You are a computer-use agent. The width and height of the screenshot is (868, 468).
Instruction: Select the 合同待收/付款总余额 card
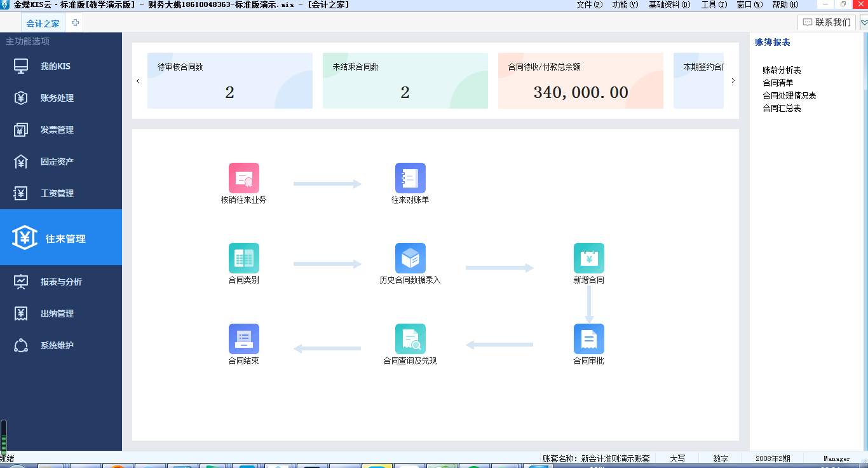coord(581,81)
